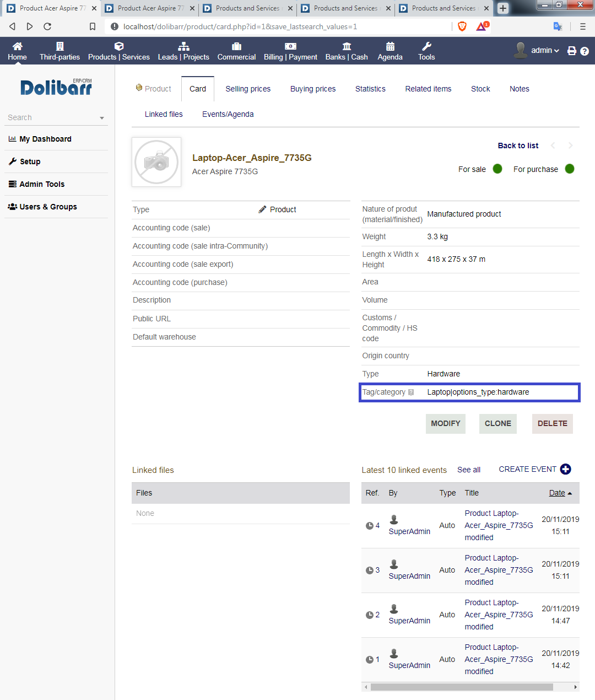
Task: Click the product photo placeholder thumbnail
Action: pyautogui.click(x=156, y=162)
